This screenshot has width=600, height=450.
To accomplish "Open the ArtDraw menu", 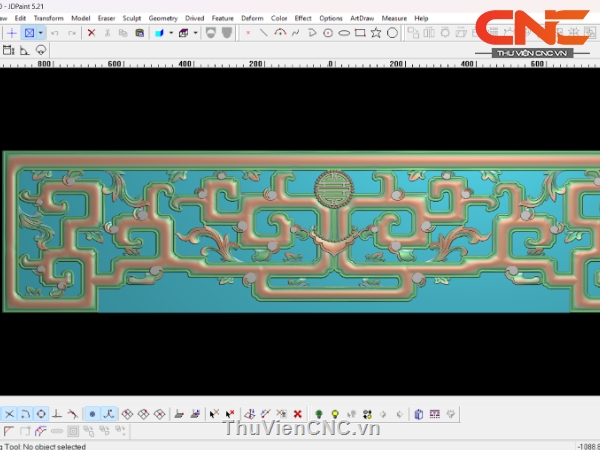I will pyautogui.click(x=363, y=18).
